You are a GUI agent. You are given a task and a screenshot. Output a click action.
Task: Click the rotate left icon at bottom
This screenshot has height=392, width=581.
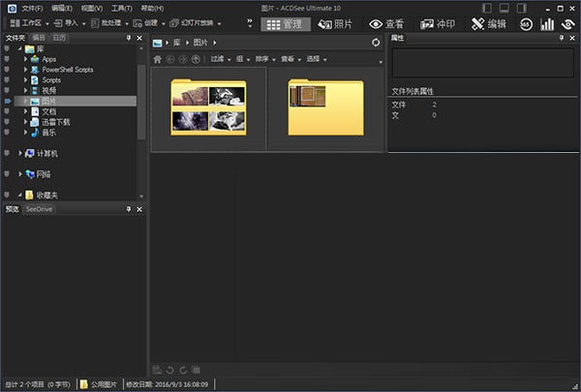pyautogui.click(x=170, y=370)
